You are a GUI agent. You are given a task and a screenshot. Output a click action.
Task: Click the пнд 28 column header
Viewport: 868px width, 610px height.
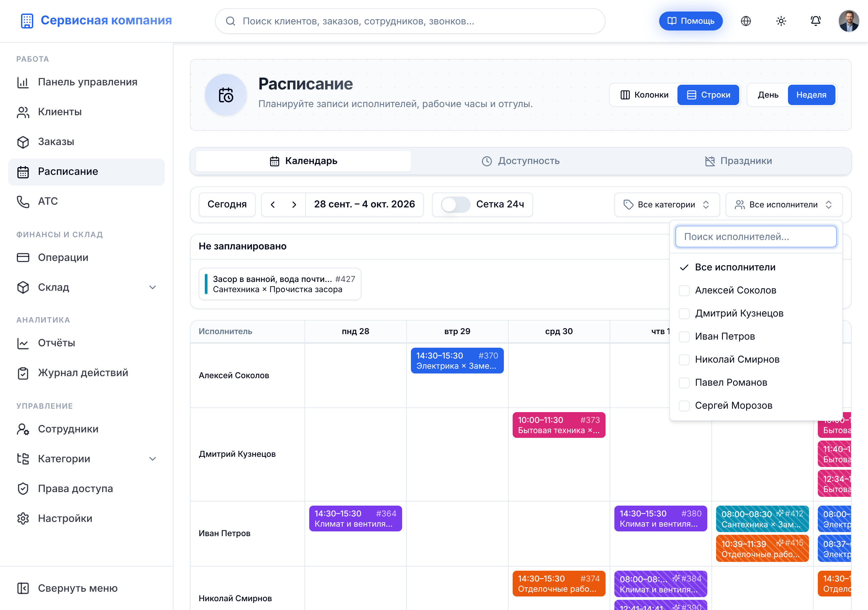pos(355,331)
